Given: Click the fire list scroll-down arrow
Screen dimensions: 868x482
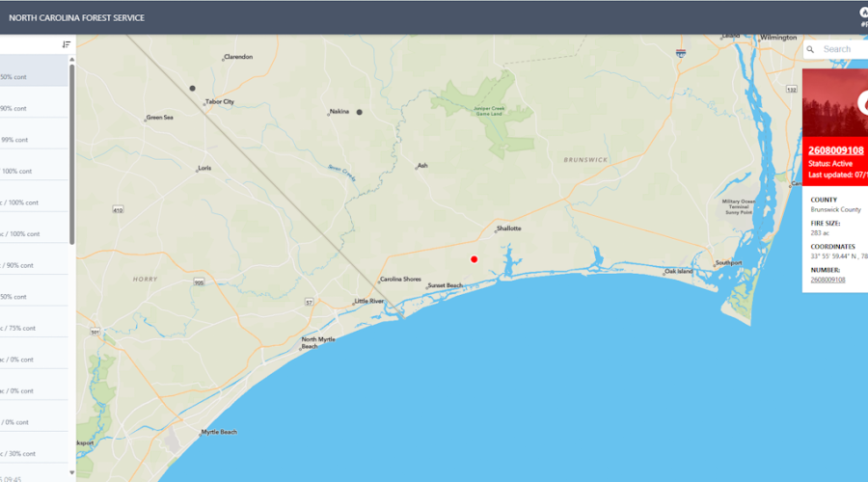Looking at the screenshot, I should 72,472.
